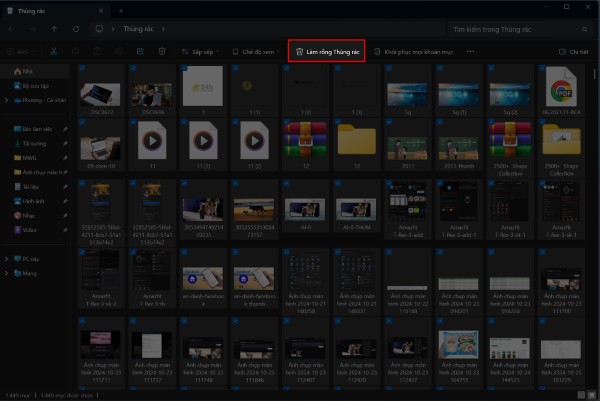Click the new tab plus icon
Screen dimensions: 600x401
point(120,10)
